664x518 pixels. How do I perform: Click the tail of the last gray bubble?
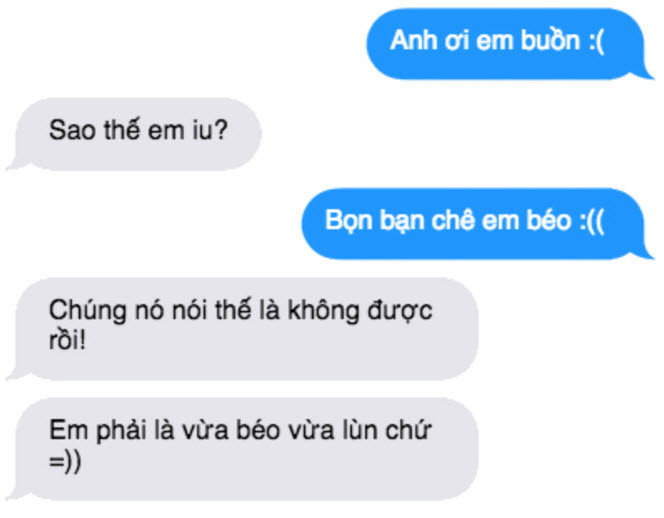[x=15, y=493]
